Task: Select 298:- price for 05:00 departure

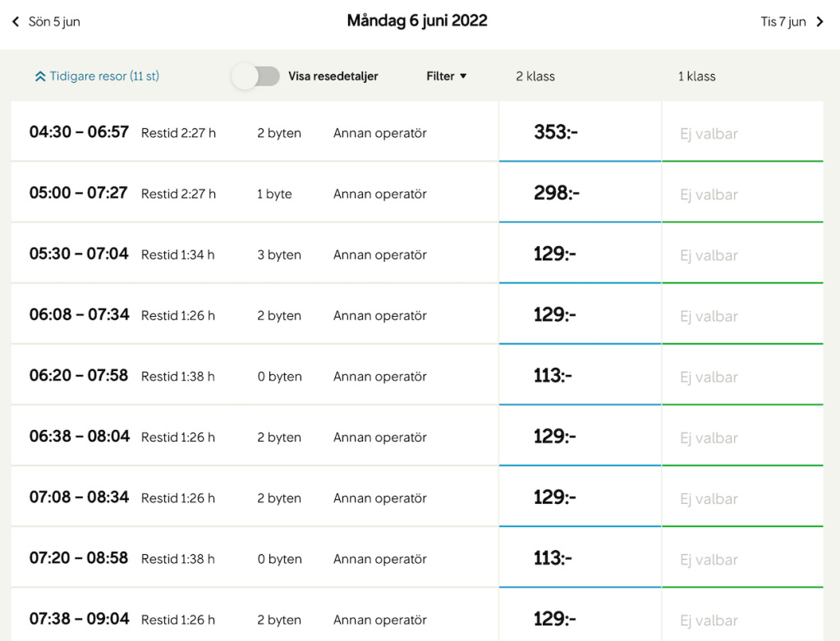Action: [x=580, y=192]
